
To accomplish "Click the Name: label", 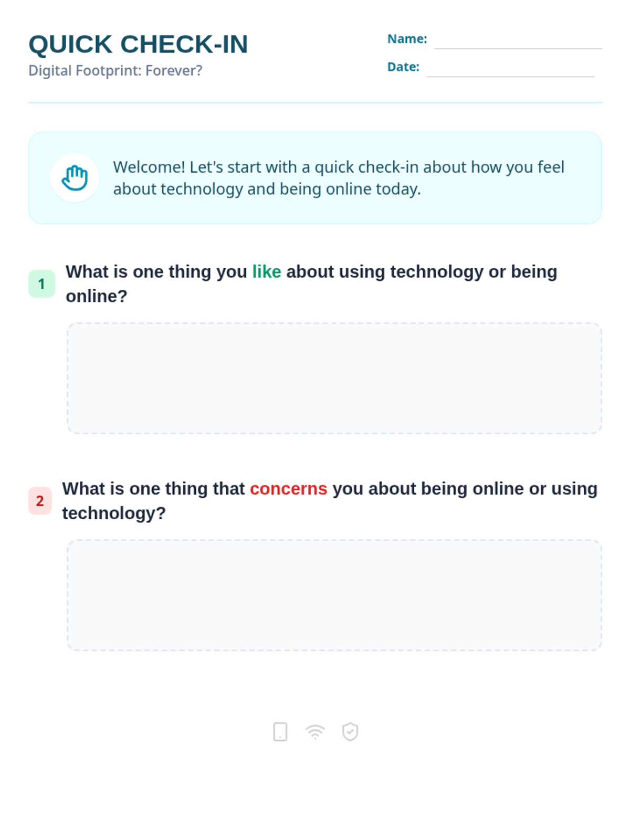I will [x=407, y=39].
